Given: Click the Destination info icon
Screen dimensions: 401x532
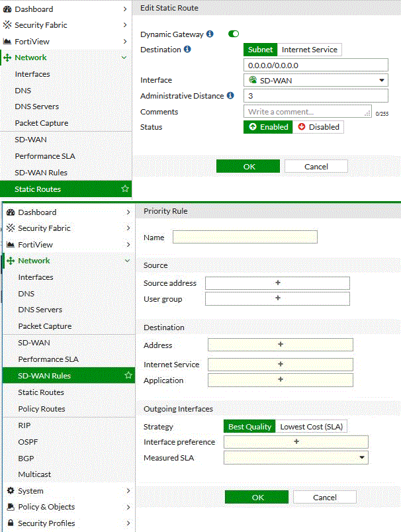Looking at the screenshot, I should click(187, 49).
